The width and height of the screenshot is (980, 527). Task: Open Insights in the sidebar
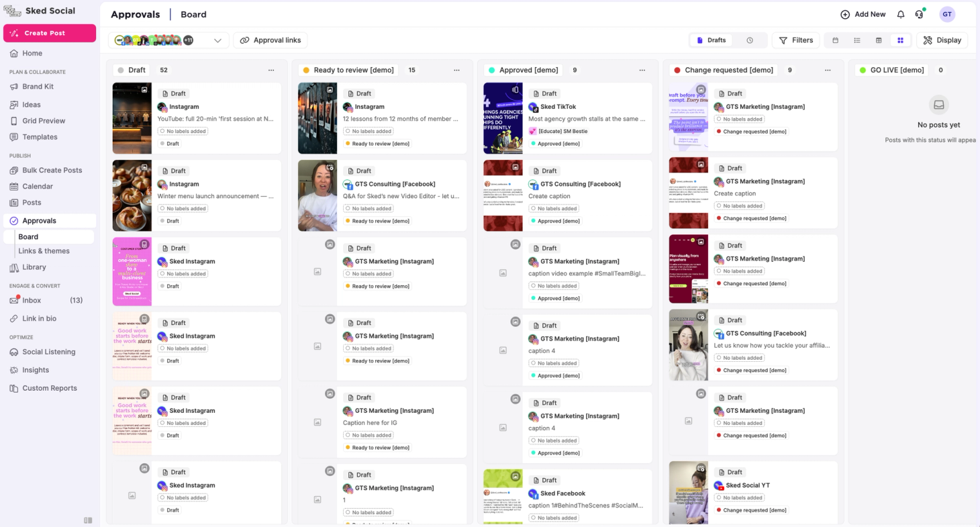pos(36,370)
